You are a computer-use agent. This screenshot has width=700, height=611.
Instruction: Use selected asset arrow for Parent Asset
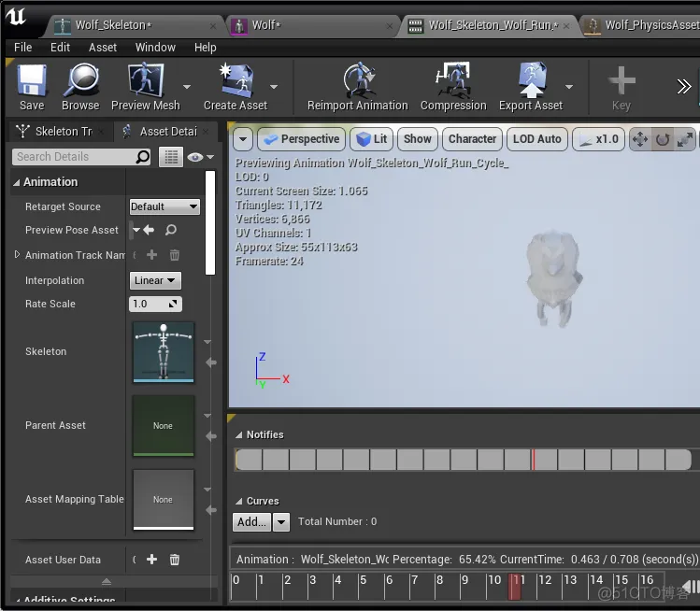(211, 436)
